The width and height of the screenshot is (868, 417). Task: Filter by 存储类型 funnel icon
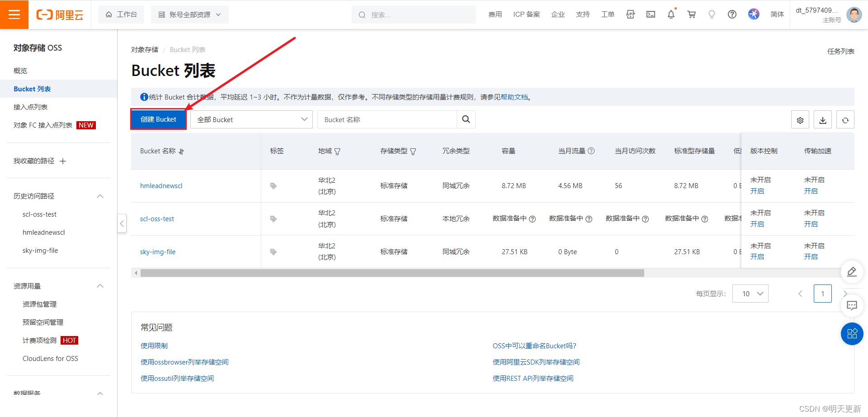point(413,152)
